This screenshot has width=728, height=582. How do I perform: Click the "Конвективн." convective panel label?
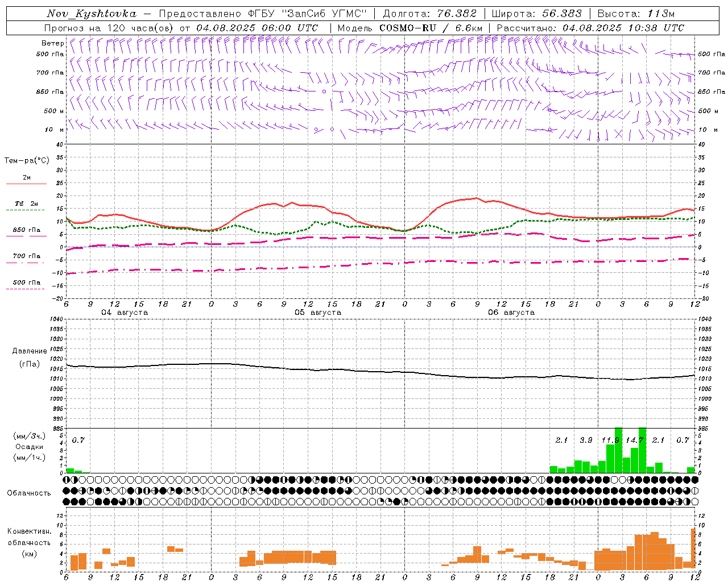point(30,531)
